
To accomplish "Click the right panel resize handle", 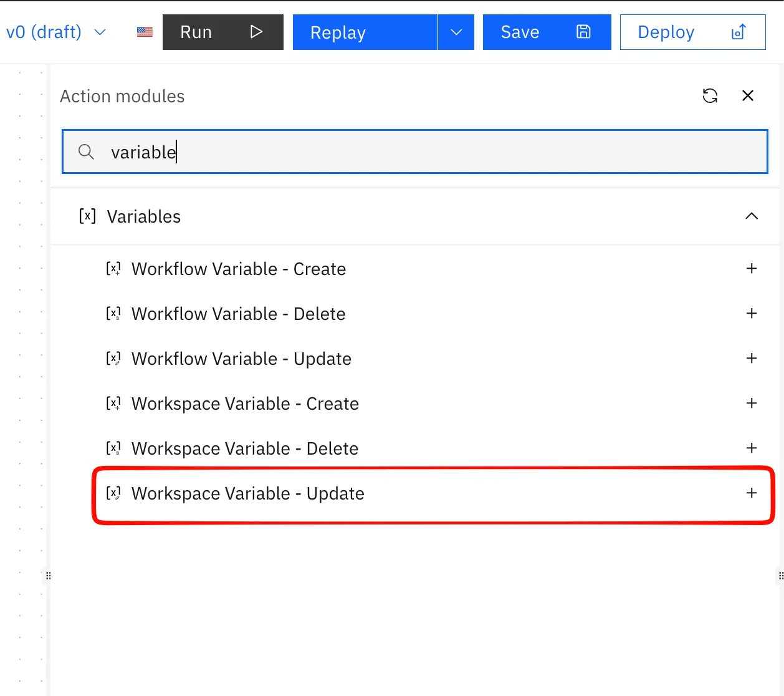I will (x=780, y=575).
